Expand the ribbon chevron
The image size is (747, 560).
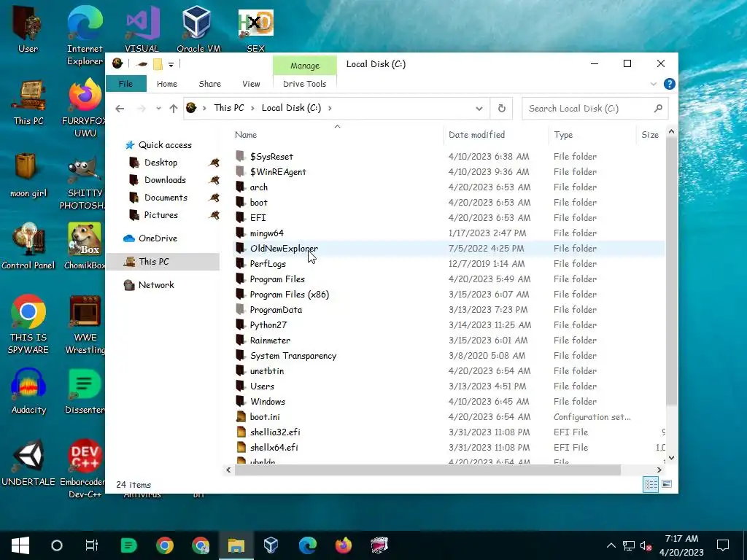[x=653, y=84]
